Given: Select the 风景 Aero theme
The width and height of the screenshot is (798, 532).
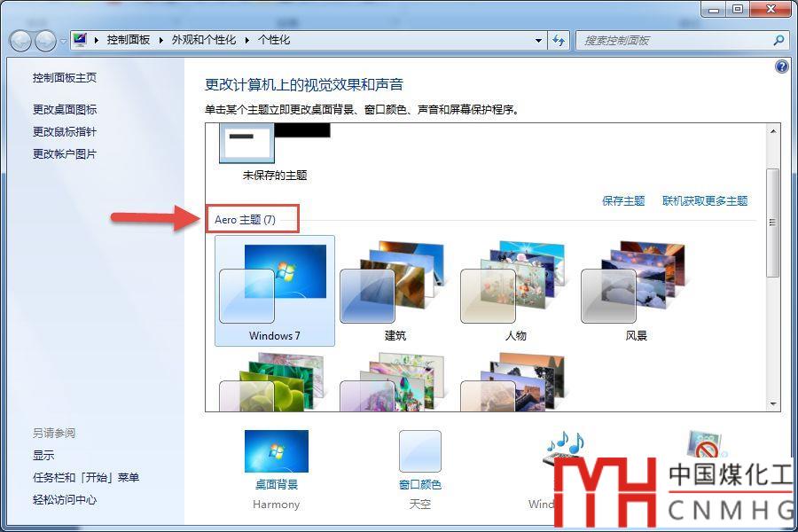Looking at the screenshot, I should [x=636, y=291].
